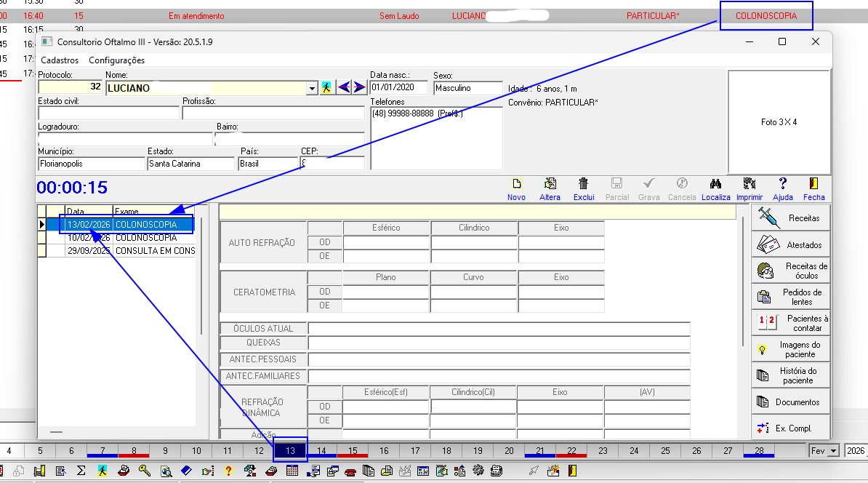This screenshot has height=483, width=868.
Task: Expand the Nome patient dropdown
Action: coord(313,88)
